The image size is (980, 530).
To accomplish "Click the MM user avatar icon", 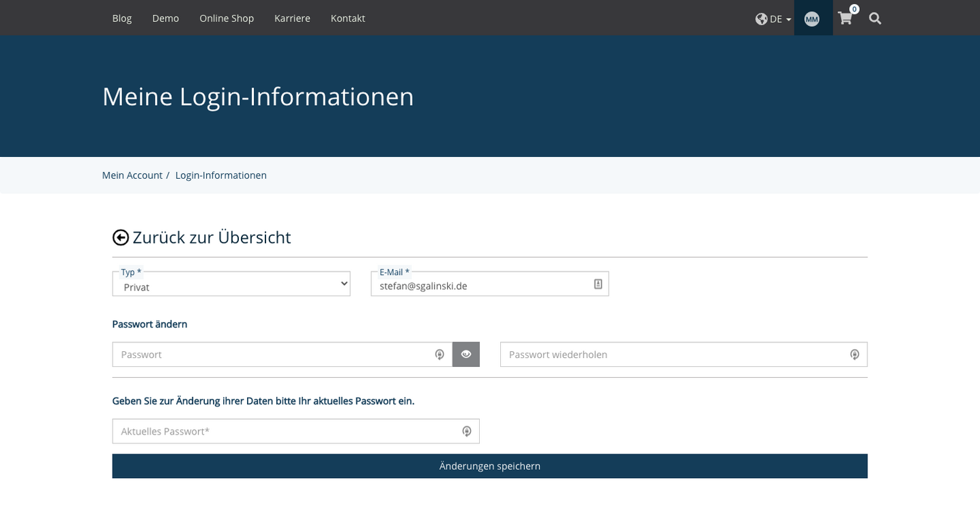I will tap(812, 18).
